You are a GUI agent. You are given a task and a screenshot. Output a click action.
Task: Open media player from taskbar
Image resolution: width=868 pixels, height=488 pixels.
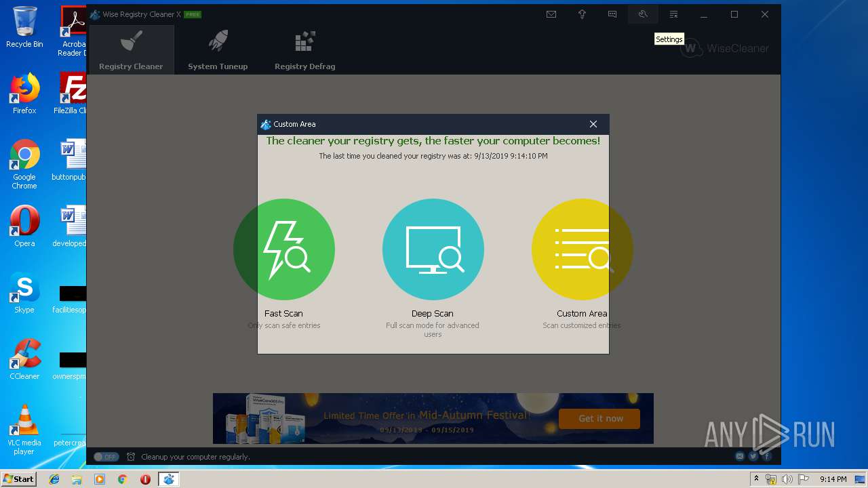tap(100, 479)
